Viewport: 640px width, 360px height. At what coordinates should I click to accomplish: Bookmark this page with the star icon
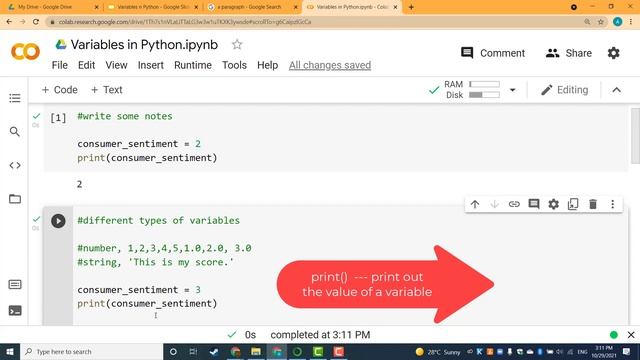(x=601, y=22)
